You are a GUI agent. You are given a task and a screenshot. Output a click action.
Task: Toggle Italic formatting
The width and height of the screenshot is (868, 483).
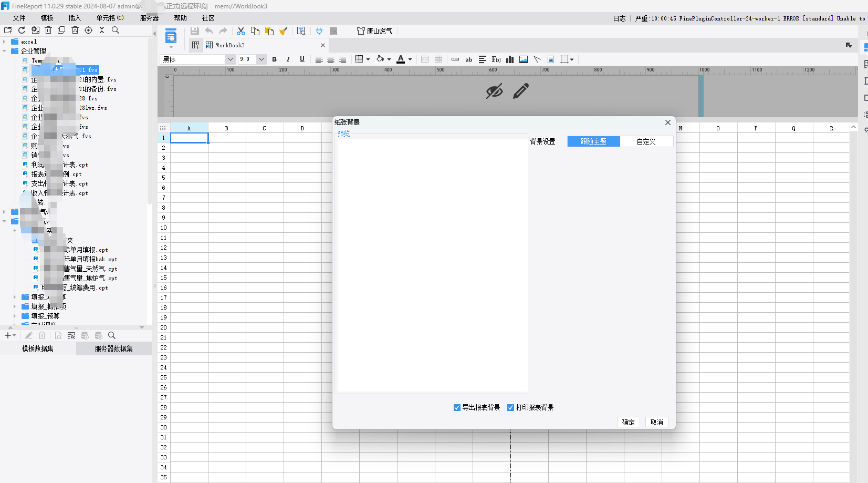288,59
